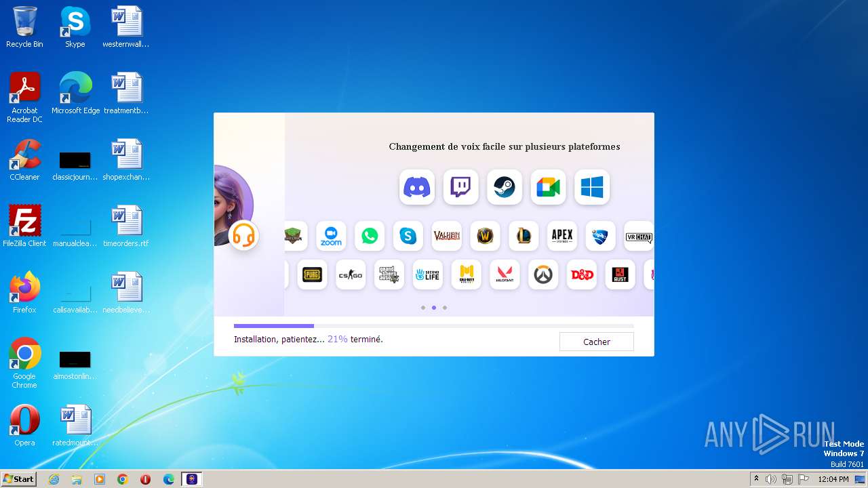Click the Google Meet platform icon
Image resolution: width=868 pixels, height=488 pixels.
click(549, 187)
